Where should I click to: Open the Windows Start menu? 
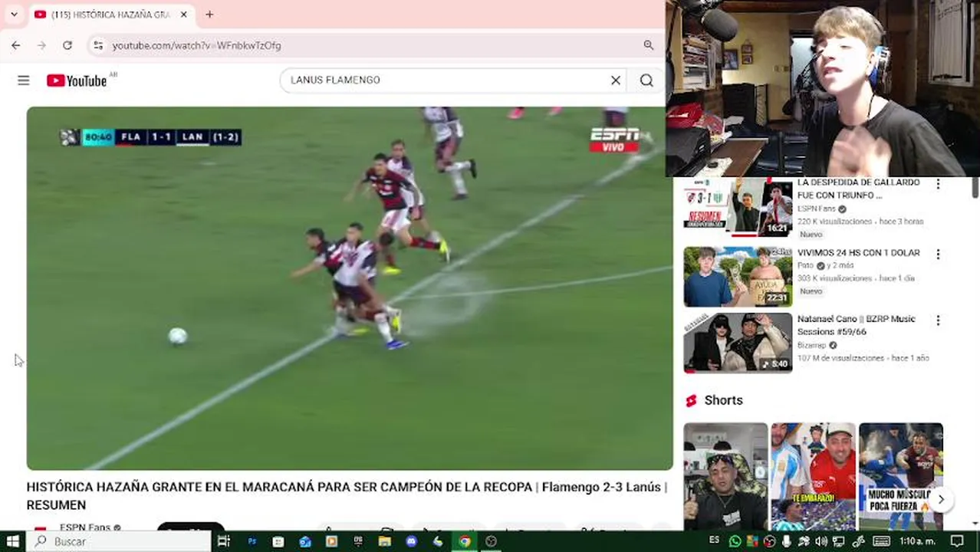pos(13,541)
